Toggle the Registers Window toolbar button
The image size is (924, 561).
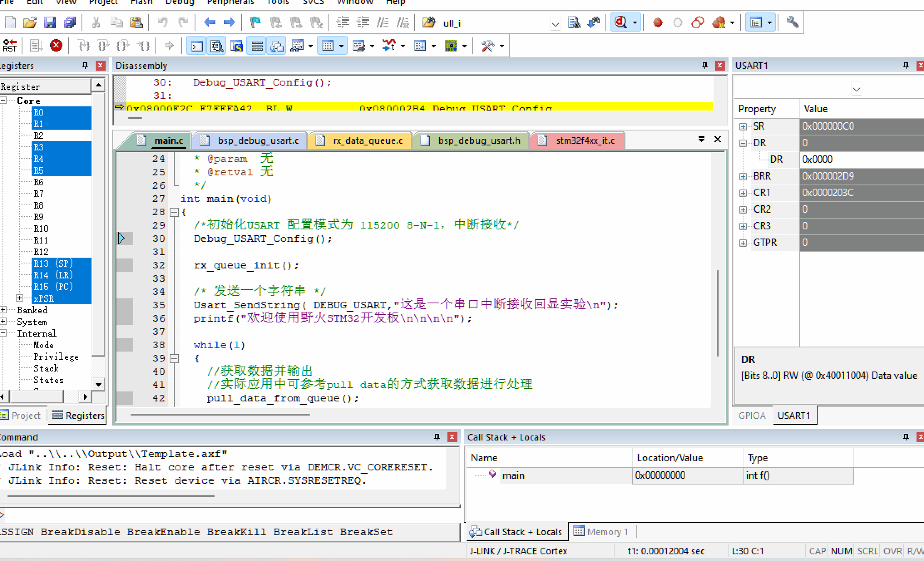(257, 46)
